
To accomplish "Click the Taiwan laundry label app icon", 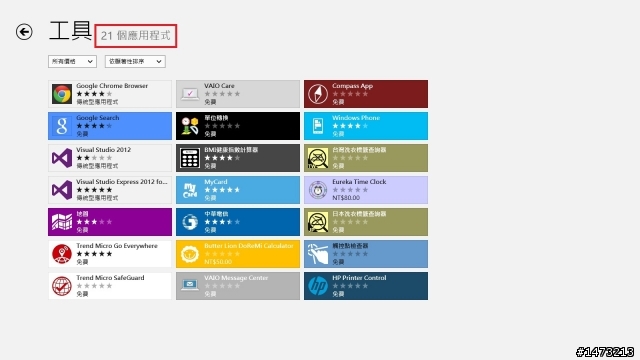I will point(318,158).
